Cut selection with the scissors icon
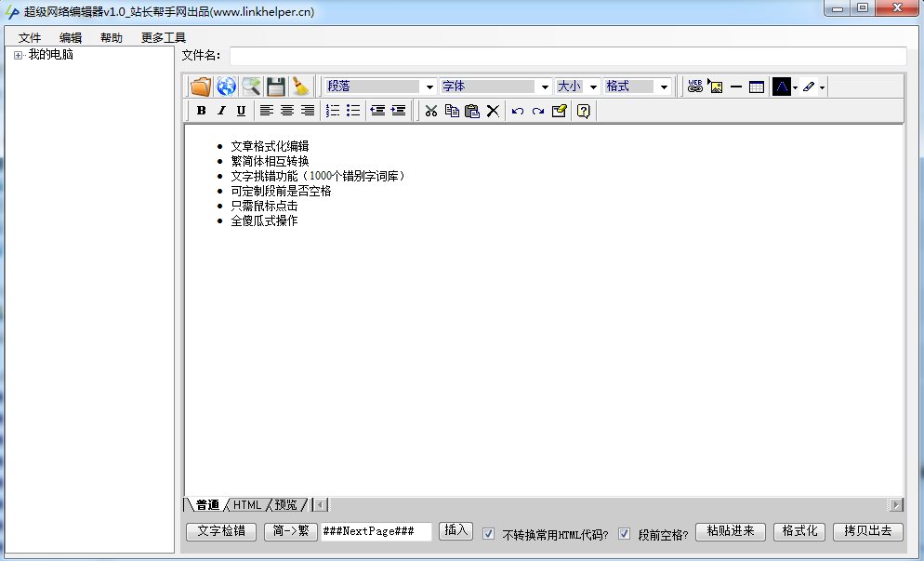 [431, 111]
